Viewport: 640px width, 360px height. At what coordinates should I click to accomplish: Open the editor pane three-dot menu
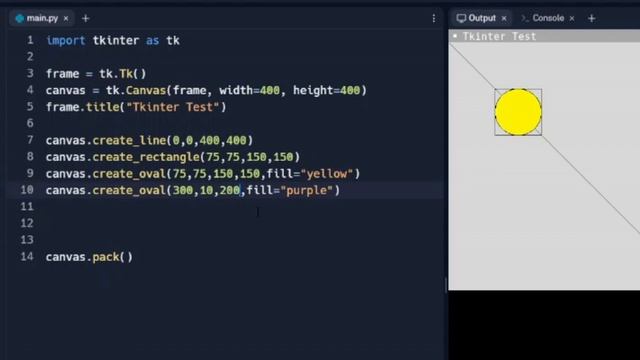click(433, 18)
